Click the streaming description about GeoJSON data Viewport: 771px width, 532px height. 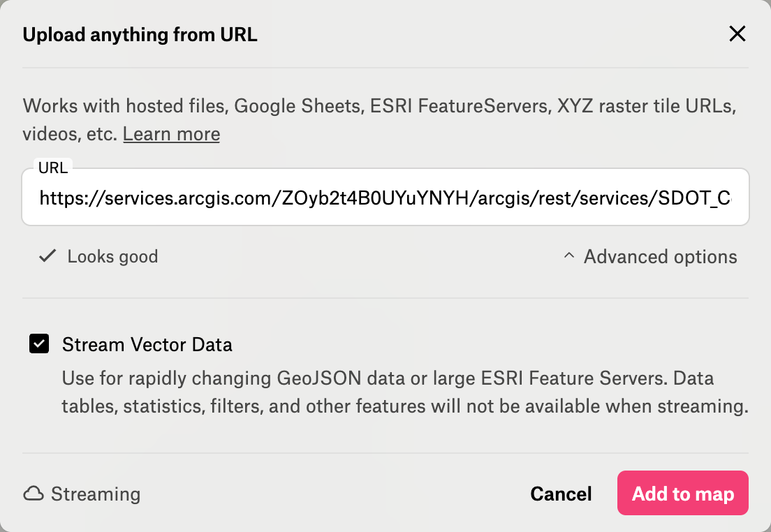click(405, 392)
